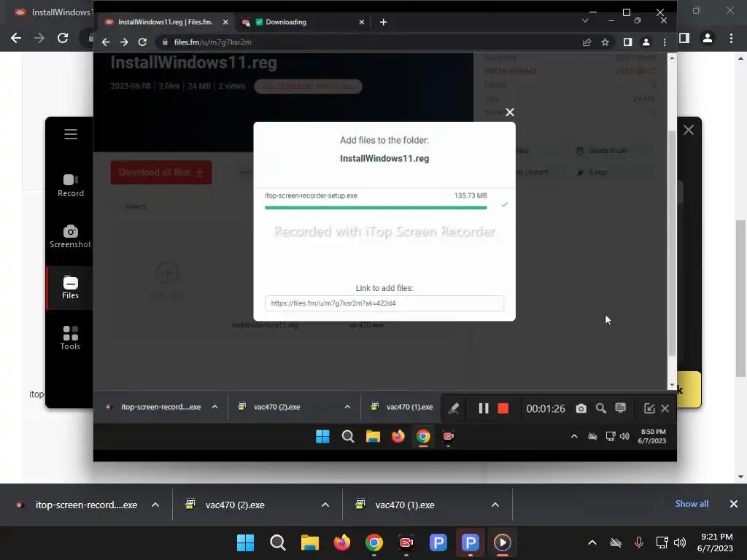Expand options for inner vac470 (2).exe download
Image resolution: width=747 pixels, height=560 pixels.
point(347,407)
